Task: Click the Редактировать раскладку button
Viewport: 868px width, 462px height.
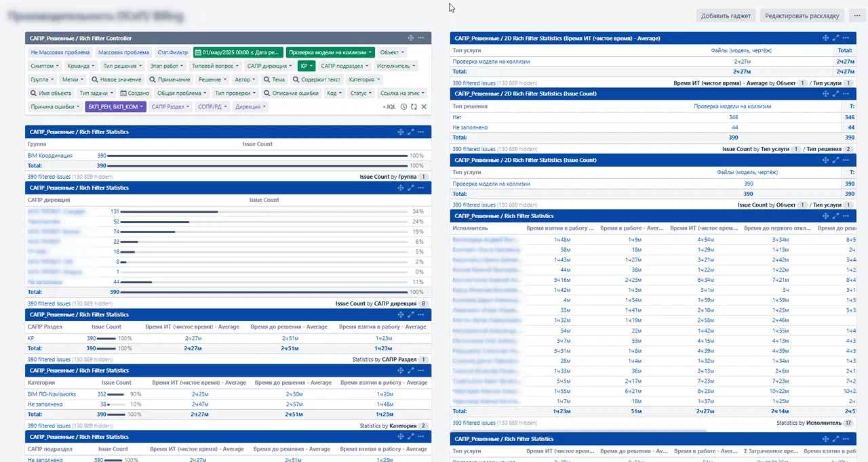Action: coord(802,16)
